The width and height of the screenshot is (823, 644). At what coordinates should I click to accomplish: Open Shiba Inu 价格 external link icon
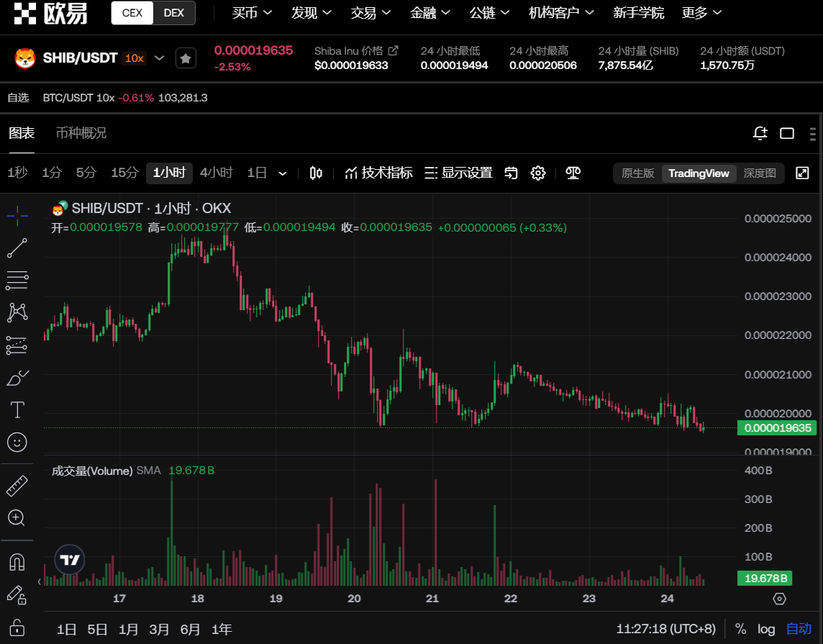(x=393, y=51)
